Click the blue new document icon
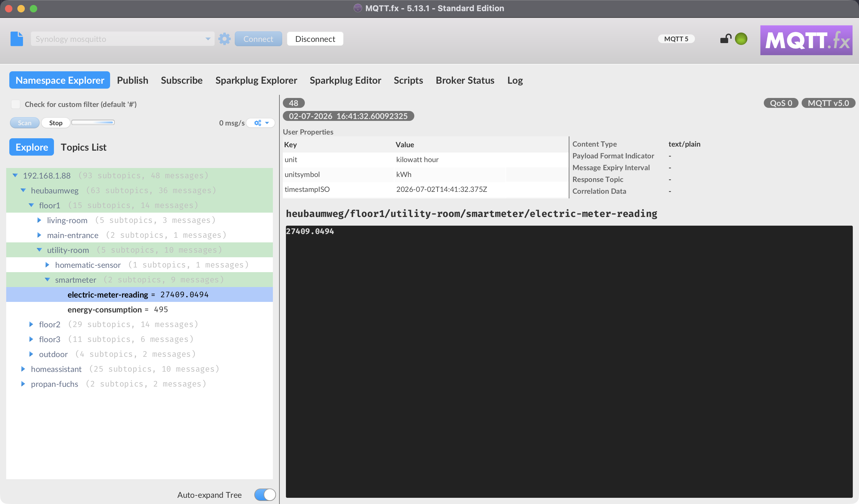Viewport: 859px width, 504px height. (16, 39)
